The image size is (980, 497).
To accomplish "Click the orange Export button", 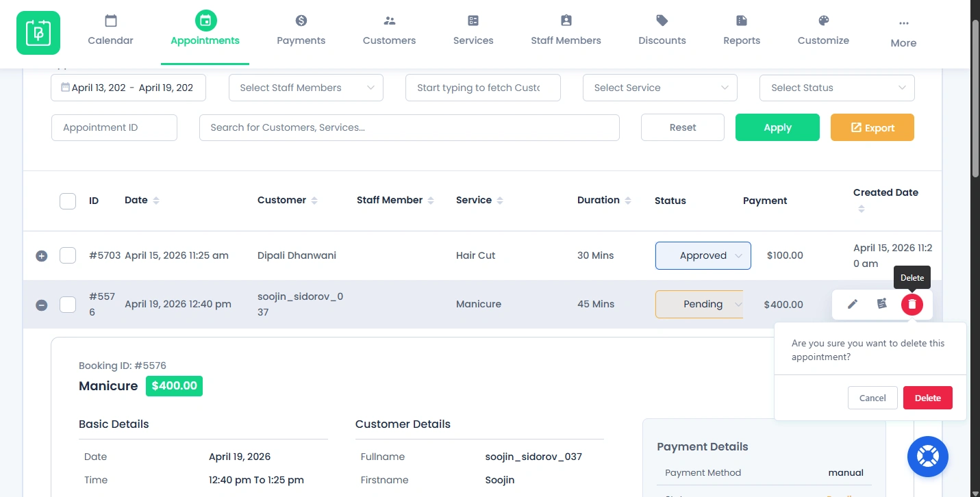I will [872, 127].
